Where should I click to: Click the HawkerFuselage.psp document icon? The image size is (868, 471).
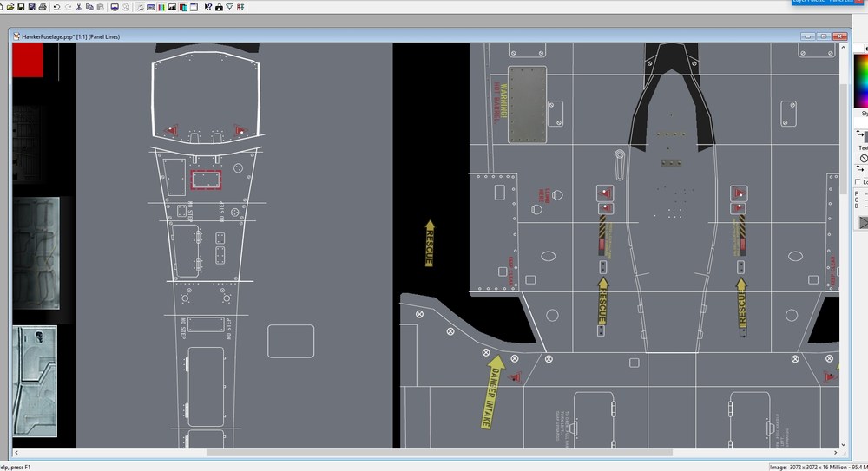(16, 36)
